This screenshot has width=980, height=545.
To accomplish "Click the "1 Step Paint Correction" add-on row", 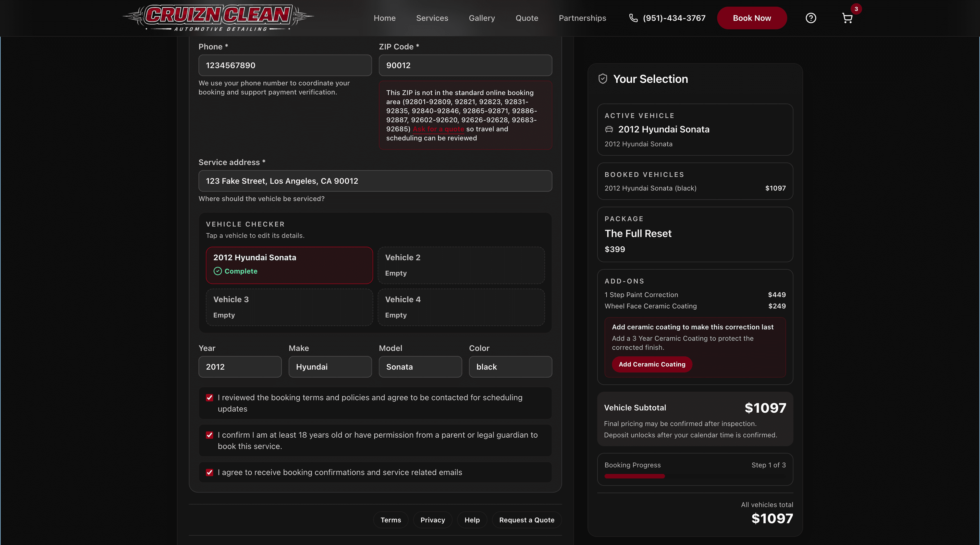I will tap(695, 295).
